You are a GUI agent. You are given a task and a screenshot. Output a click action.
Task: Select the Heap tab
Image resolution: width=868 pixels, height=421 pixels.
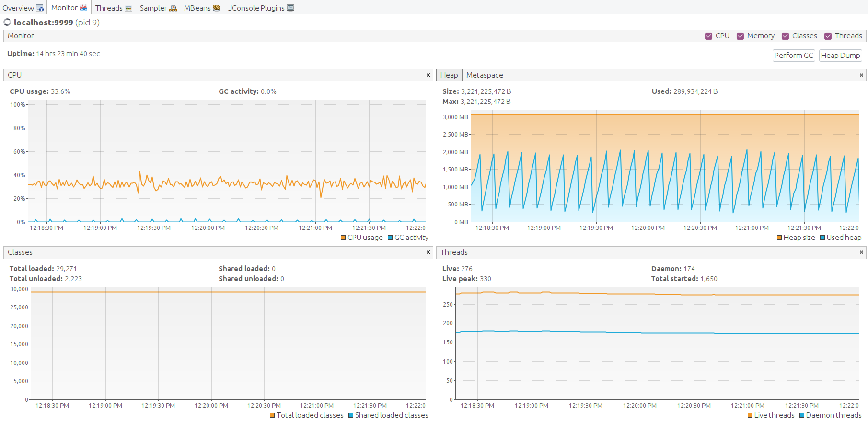click(x=449, y=75)
